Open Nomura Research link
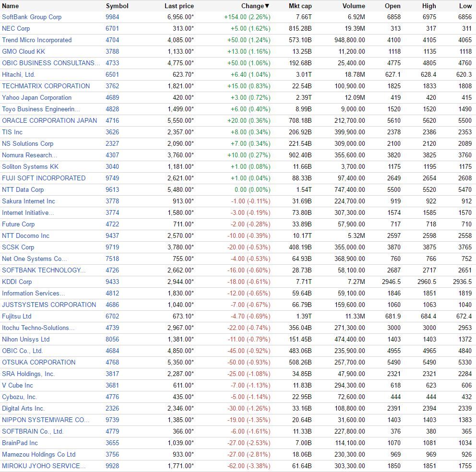This screenshot has width=476, height=472. (29, 155)
